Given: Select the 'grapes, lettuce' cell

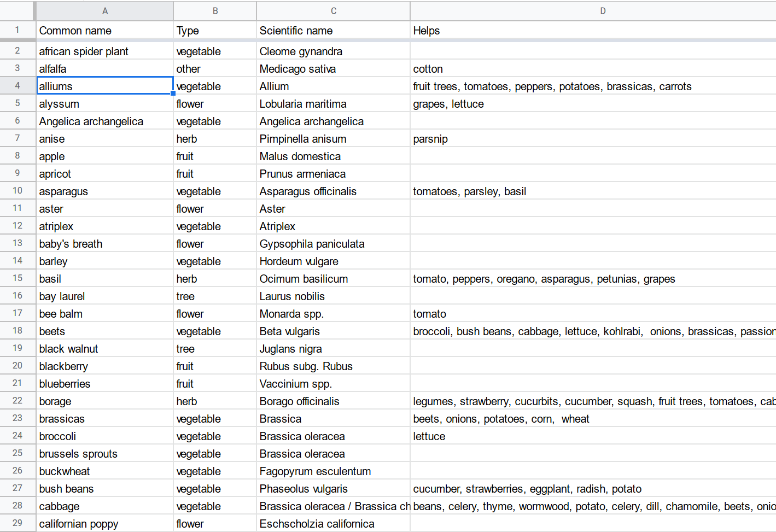Looking at the screenshot, I should [x=593, y=104].
